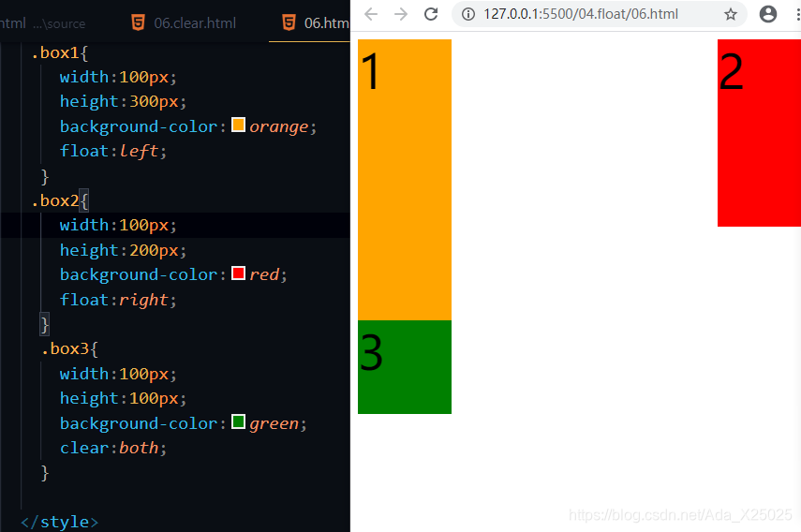Click the green box numbered 3
This screenshot has width=801, height=532.
coord(405,367)
